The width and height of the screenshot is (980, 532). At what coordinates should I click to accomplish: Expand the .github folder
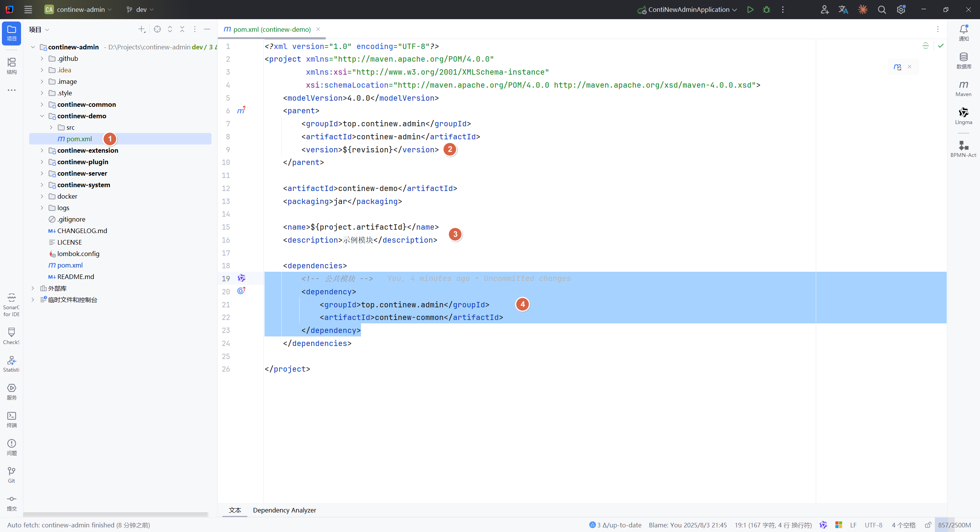coord(42,59)
